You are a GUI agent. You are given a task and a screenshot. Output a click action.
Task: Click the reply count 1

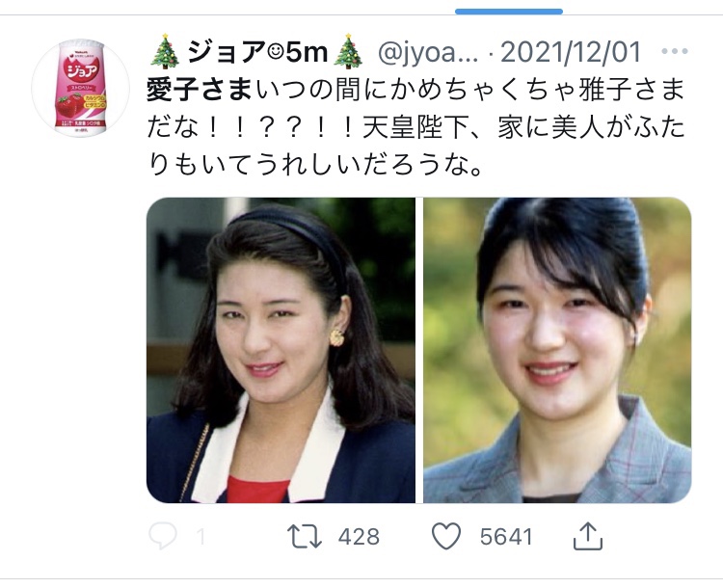tap(201, 537)
